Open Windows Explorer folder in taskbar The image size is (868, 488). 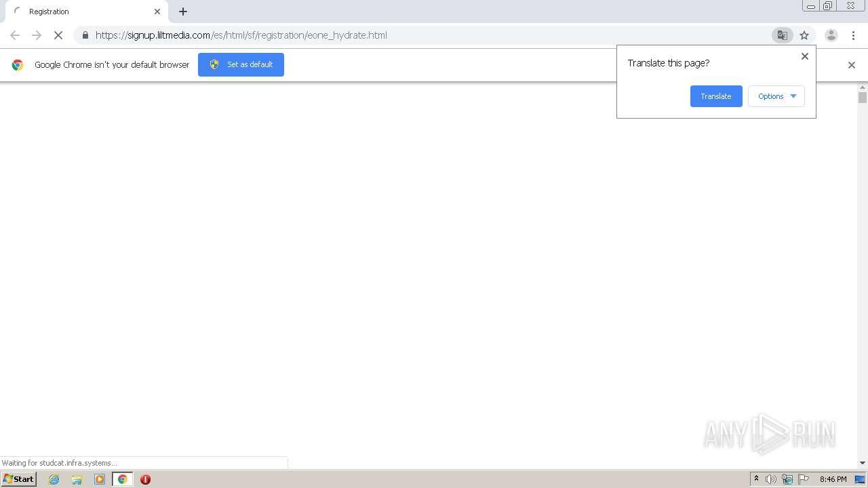(x=77, y=479)
